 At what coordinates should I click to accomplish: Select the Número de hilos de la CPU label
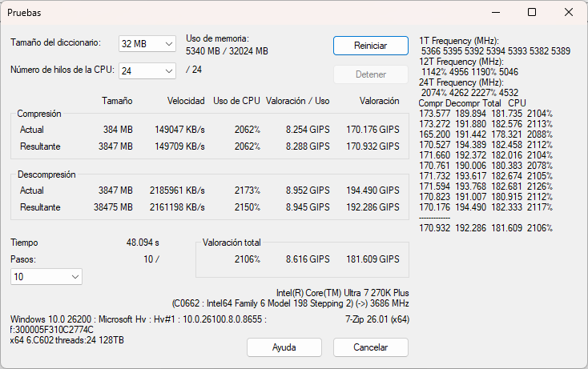tap(62, 70)
